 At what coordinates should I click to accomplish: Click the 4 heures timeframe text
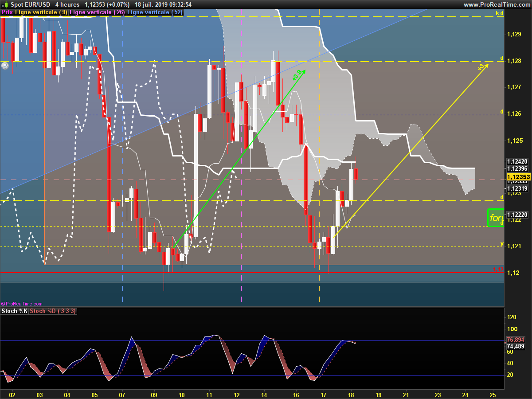click(67, 4)
